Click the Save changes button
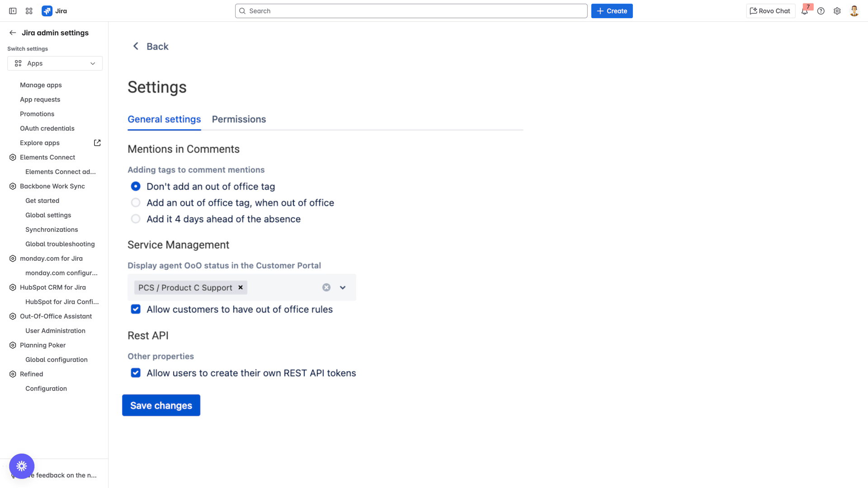 point(161,405)
